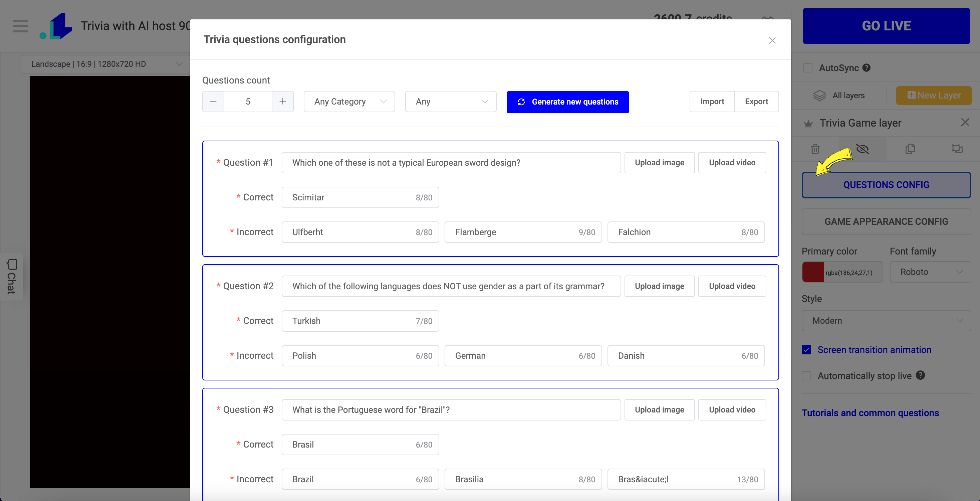Click the visibility toggle icon

862,148
